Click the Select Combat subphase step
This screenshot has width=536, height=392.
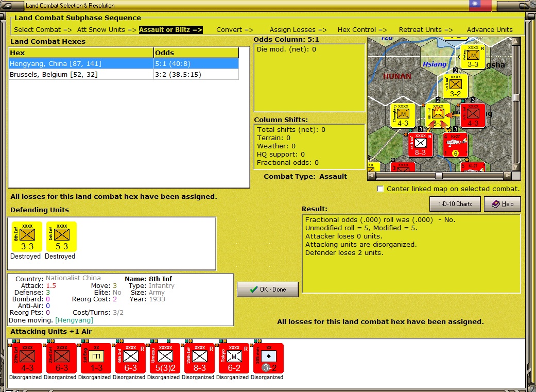pos(43,30)
